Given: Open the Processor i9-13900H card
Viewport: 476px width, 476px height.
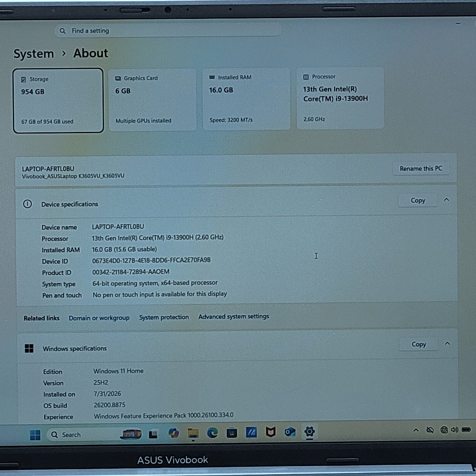Looking at the screenshot, I should pyautogui.click(x=340, y=98).
